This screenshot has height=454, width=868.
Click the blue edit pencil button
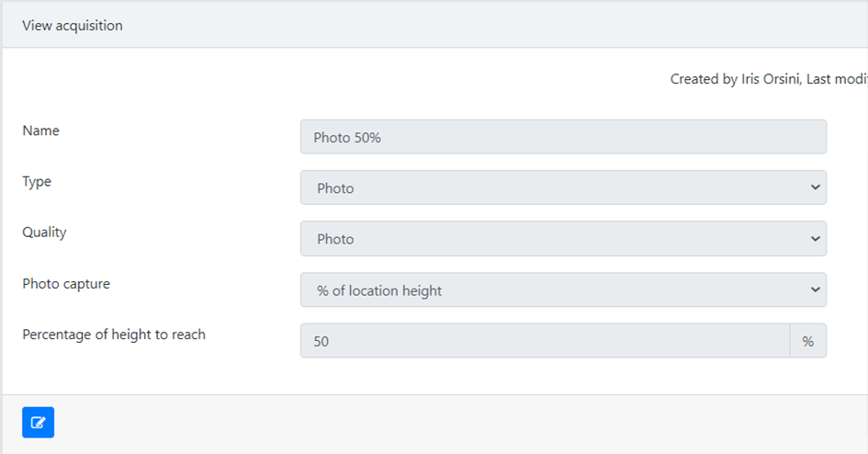(x=39, y=423)
